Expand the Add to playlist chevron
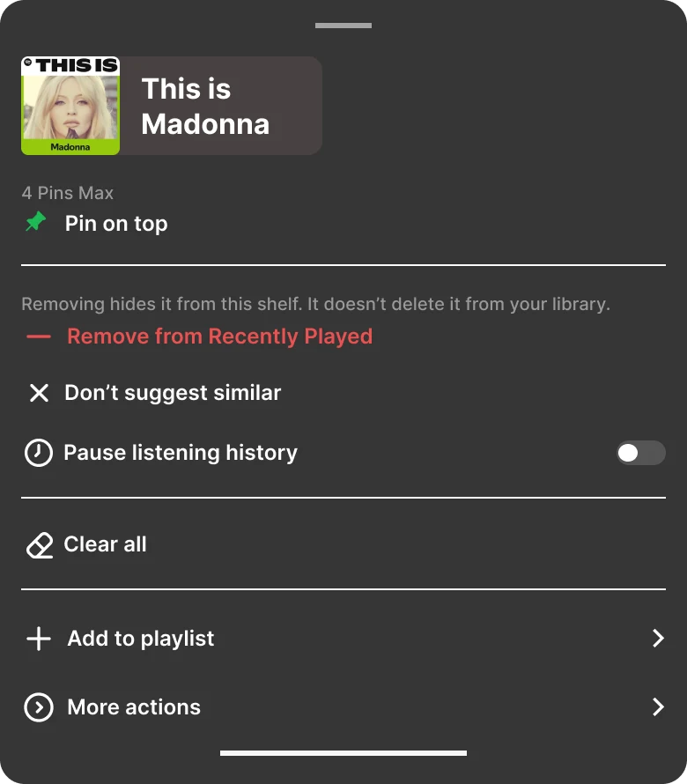The width and height of the screenshot is (687, 784). click(x=657, y=639)
